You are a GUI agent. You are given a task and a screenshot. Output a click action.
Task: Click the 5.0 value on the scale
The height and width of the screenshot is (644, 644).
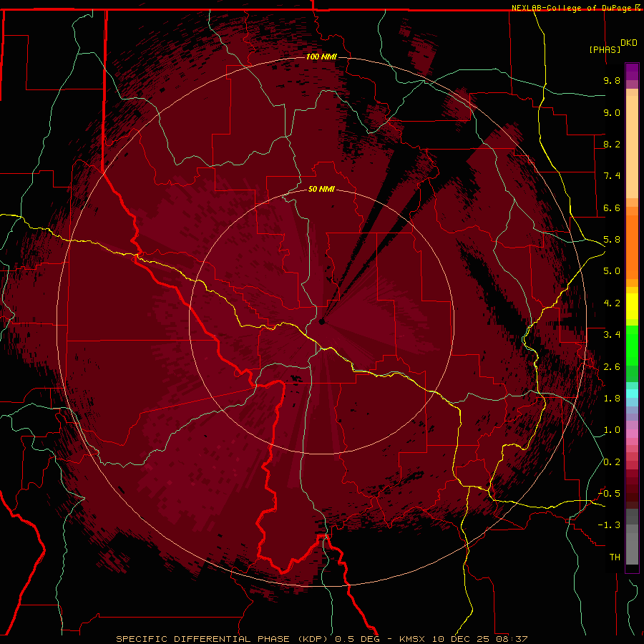pyautogui.click(x=612, y=271)
